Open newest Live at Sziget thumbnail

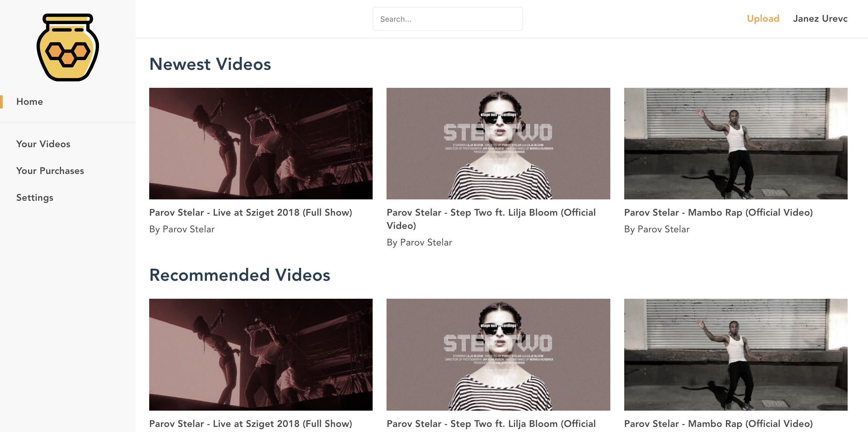click(261, 143)
